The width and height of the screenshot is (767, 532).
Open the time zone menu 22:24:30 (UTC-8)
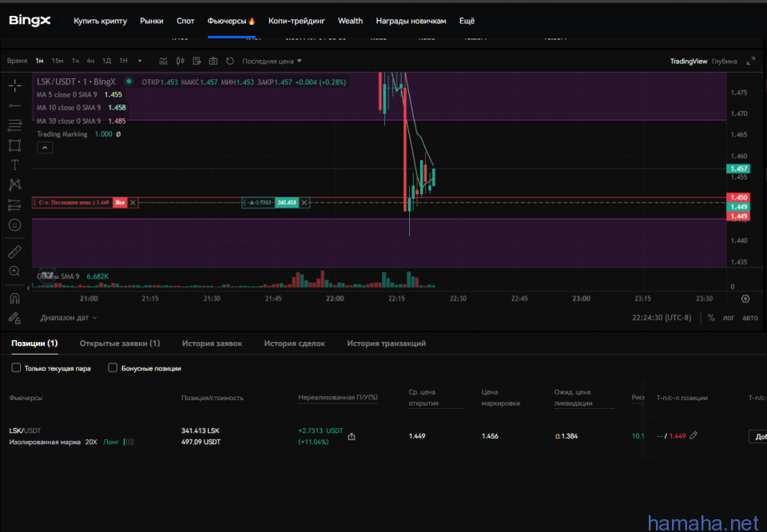coord(662,318)
